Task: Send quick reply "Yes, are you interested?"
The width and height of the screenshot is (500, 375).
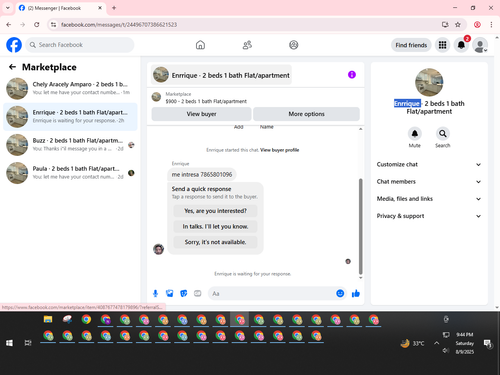Action: (215, 211)
